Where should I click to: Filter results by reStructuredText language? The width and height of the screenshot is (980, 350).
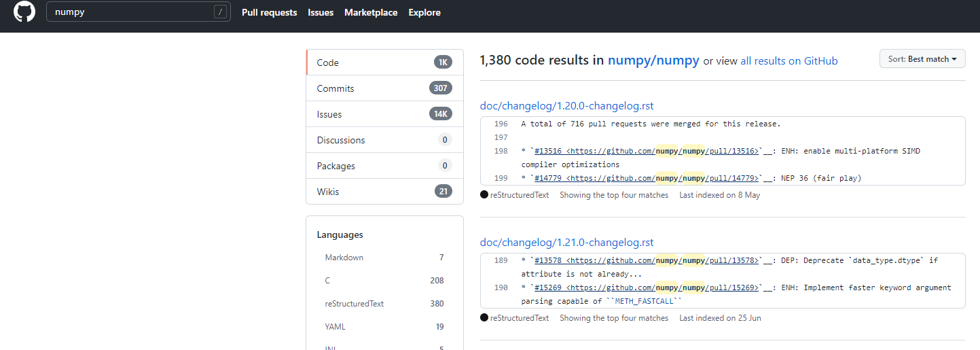[384, 304]
